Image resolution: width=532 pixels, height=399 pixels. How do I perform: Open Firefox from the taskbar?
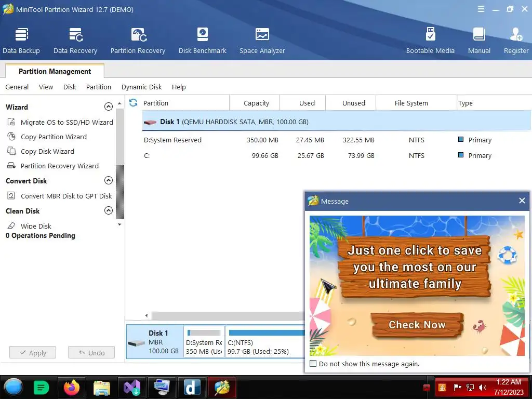click(72, 387)
